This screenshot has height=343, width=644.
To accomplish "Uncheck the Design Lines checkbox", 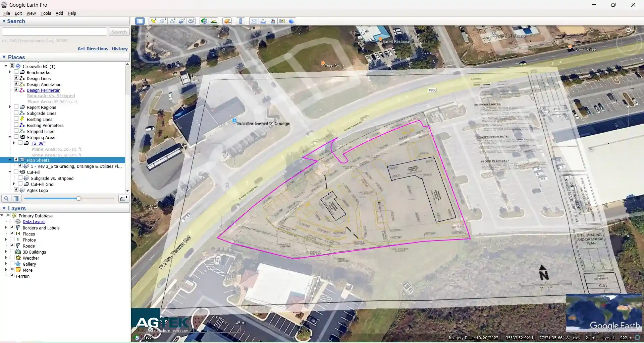I will pyautogui.click(x=16, y=78).
